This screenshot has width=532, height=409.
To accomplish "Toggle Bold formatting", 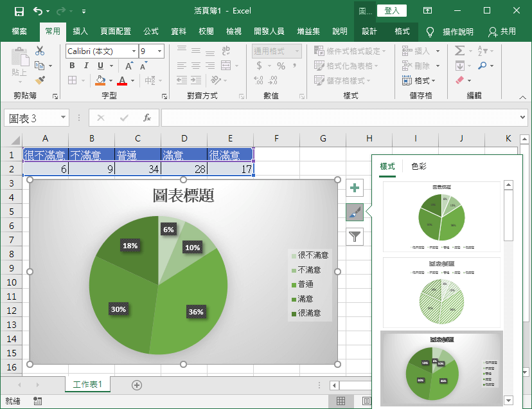I will pyautogui.click(x=72, y=66).
